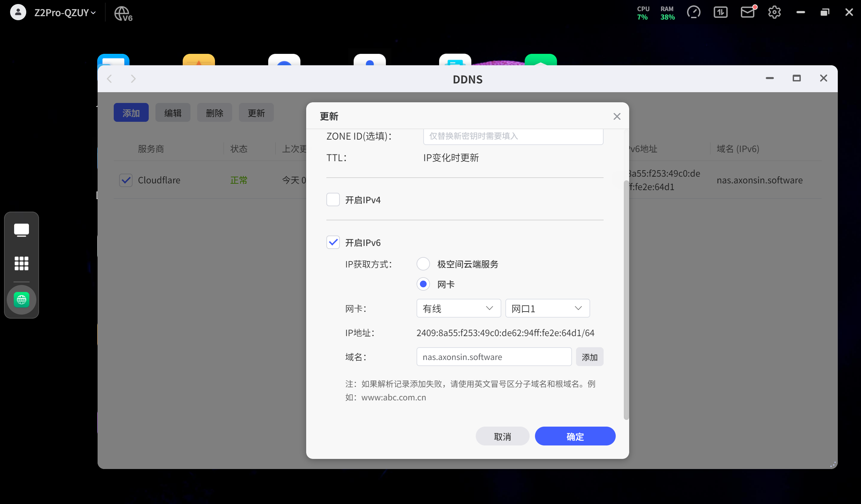Close the 更新 dialog with X
The width and height of the screenshot is (861, 504).
pos(617,116)
